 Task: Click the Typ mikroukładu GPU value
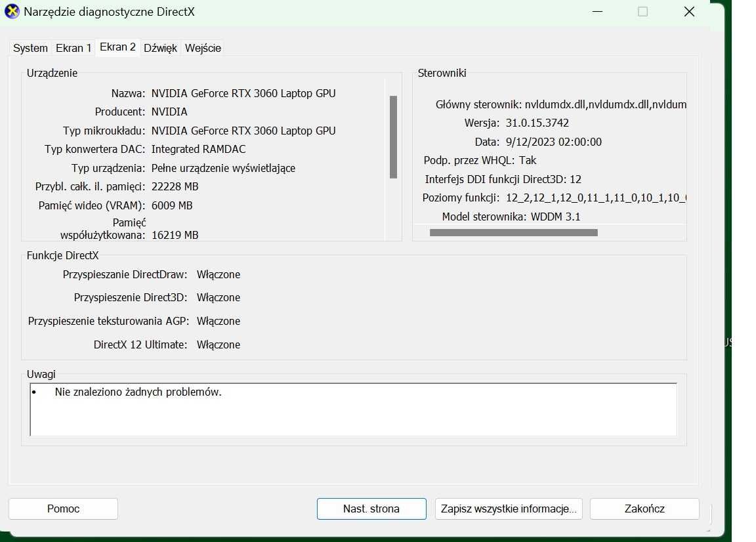243,131
